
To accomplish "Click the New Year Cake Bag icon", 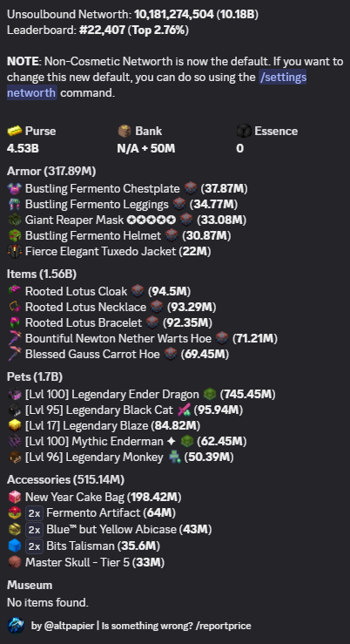I will (x=14, y=497).
